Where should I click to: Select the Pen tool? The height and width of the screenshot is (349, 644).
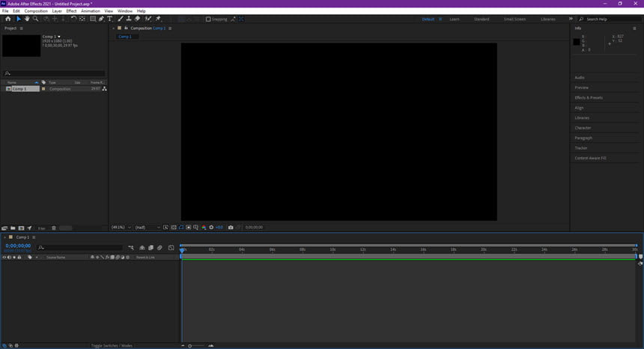coord(101,19)
